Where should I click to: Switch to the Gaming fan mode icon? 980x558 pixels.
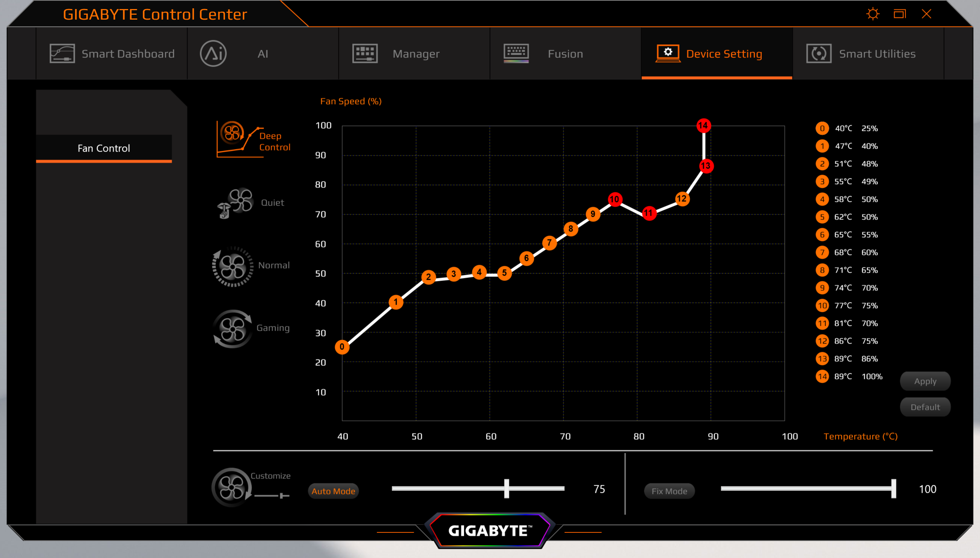coord(233,329)
